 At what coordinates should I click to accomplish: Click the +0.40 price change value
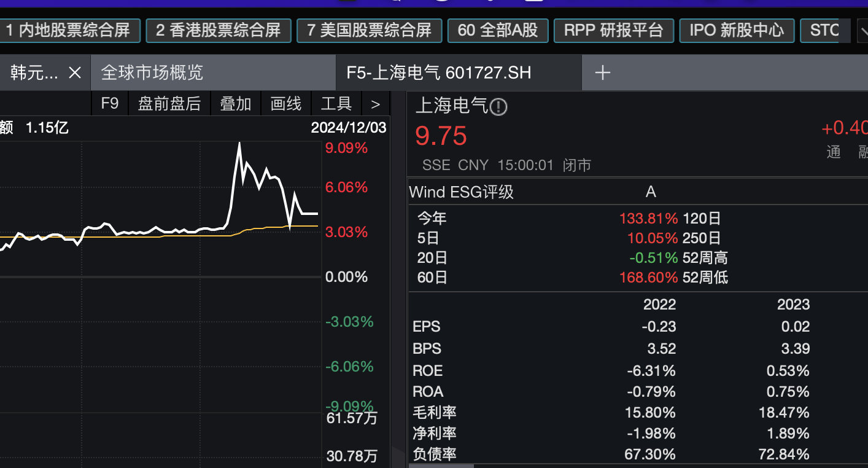[x=845, y=128]
